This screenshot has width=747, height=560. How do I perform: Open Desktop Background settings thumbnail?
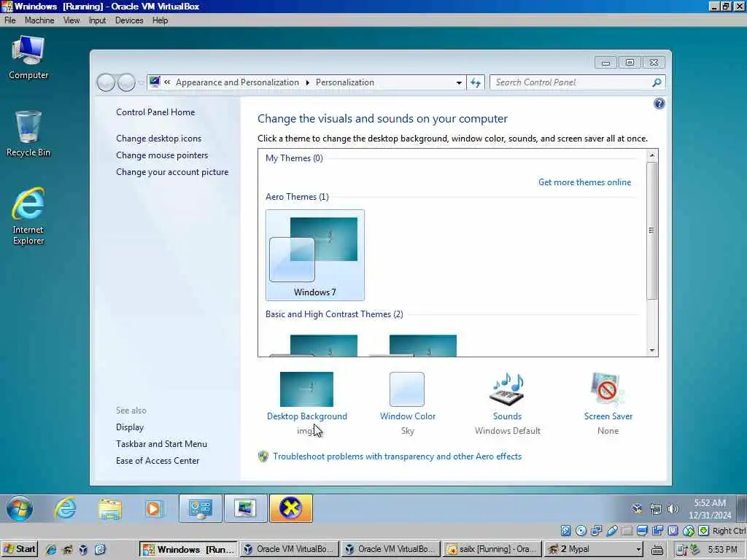click(x=307, y=389)
